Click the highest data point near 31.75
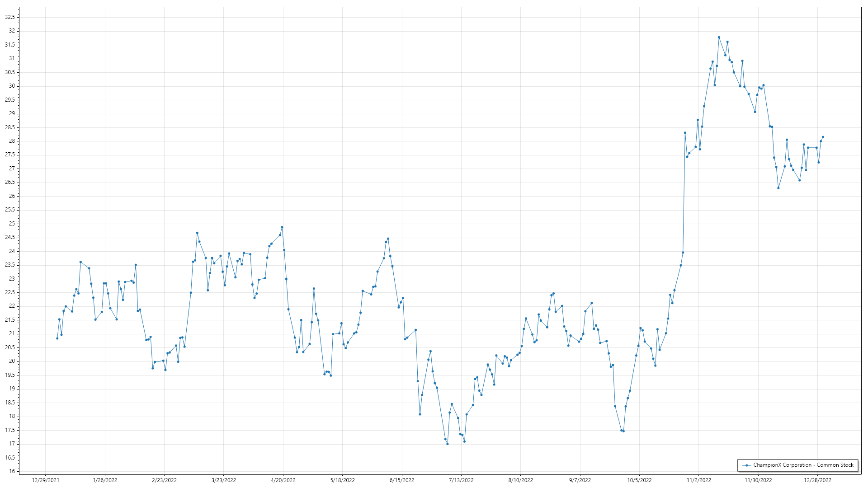Image resolution: width=868 pixels, height=488 pixels. tap(719, 38)
